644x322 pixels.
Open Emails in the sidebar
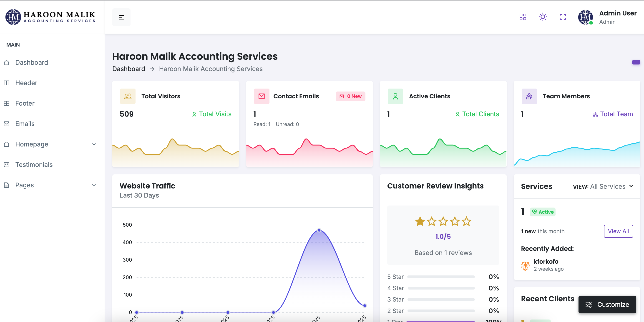(x=25, y=124)
